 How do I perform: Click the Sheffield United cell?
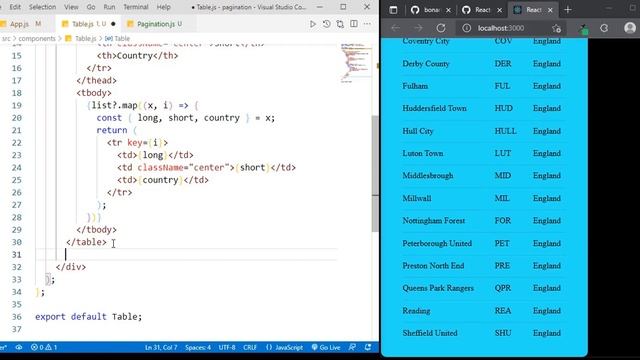click(430, 333)
